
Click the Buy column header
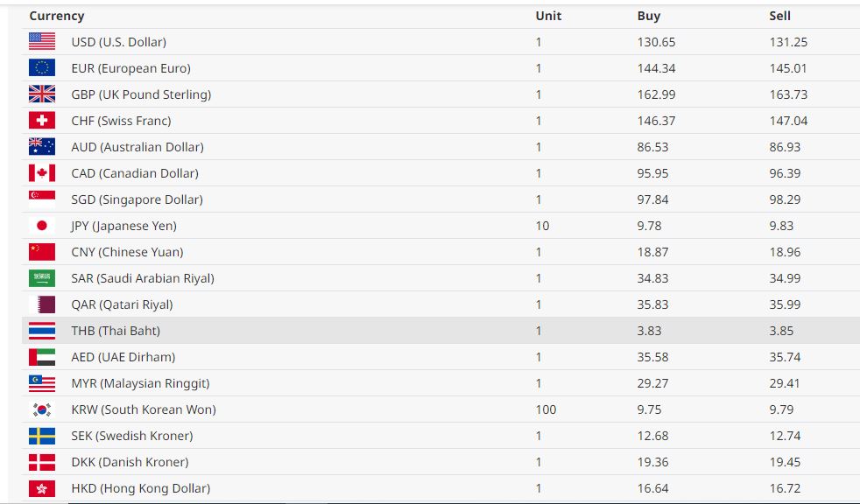tap(649, 16)
